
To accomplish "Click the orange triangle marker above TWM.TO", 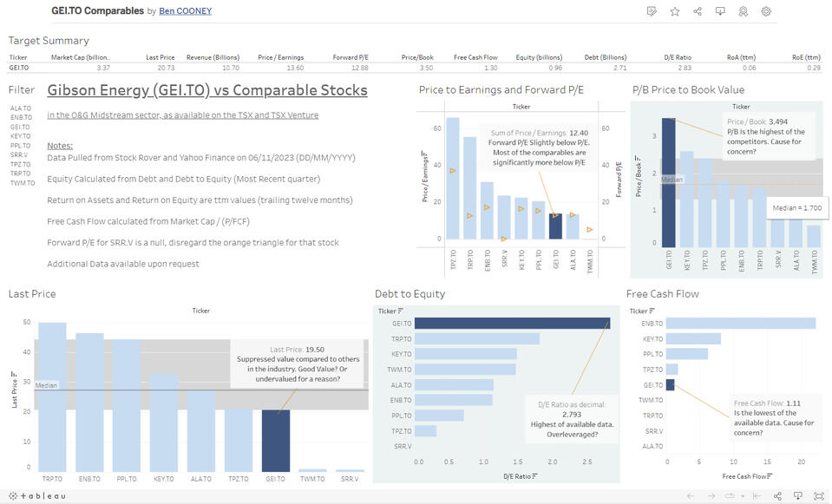I will pyautogui.click(x=589, y=230).
